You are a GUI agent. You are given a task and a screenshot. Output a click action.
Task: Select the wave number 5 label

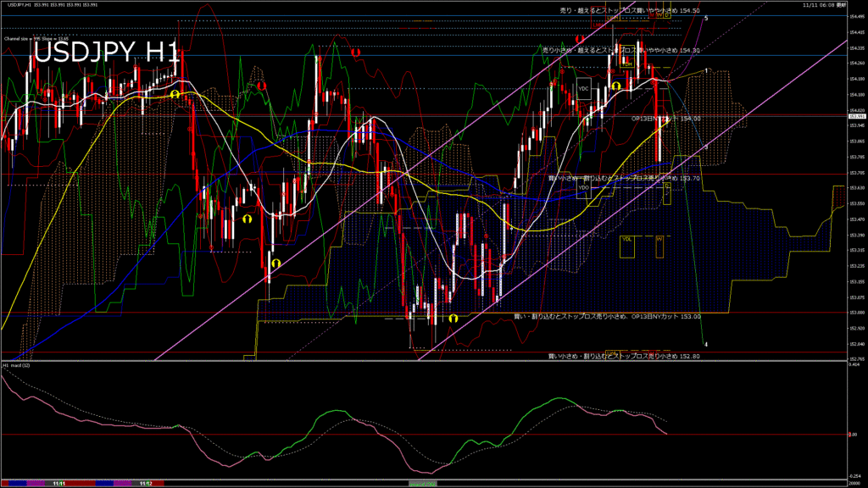[707, 18]
